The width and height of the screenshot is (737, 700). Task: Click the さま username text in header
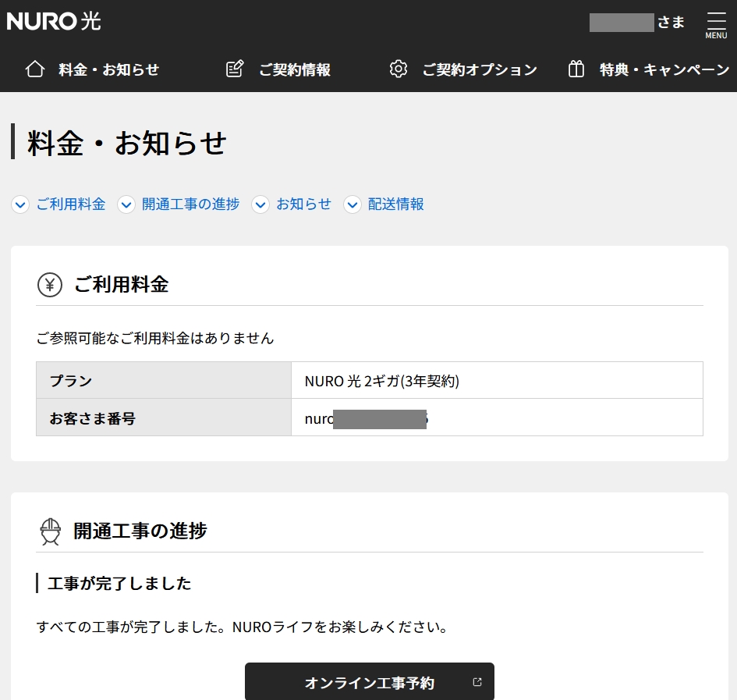(x=671, y=22)
